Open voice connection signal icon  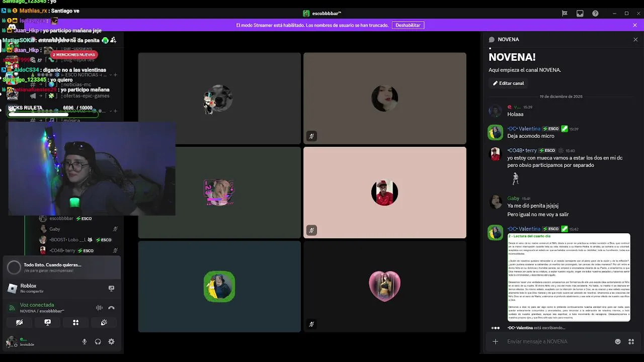(12, 308)
